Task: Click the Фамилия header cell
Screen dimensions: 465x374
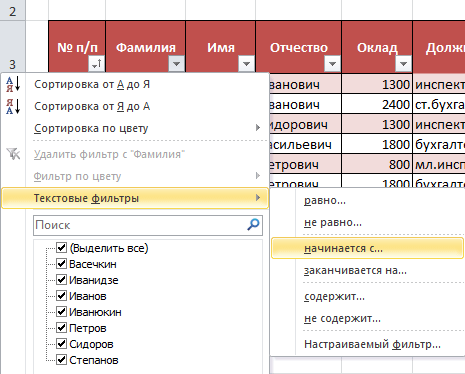Action: tap(146, 46)
